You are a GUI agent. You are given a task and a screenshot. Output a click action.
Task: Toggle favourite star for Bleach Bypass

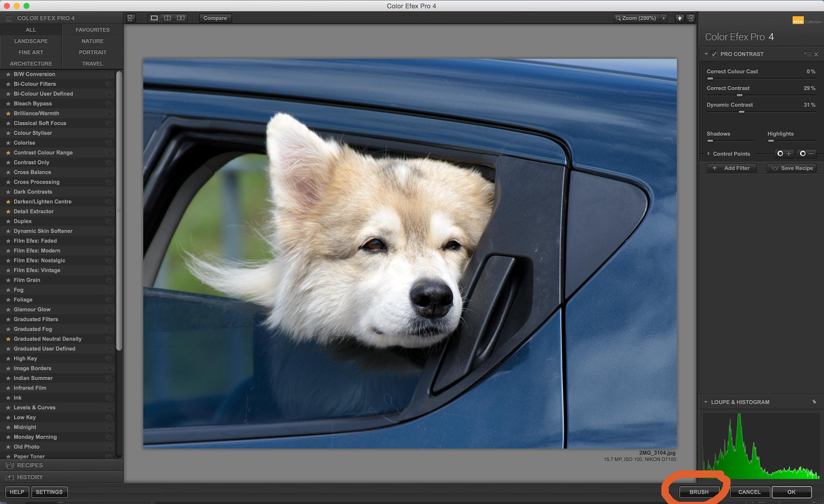(x=8, y=104)
